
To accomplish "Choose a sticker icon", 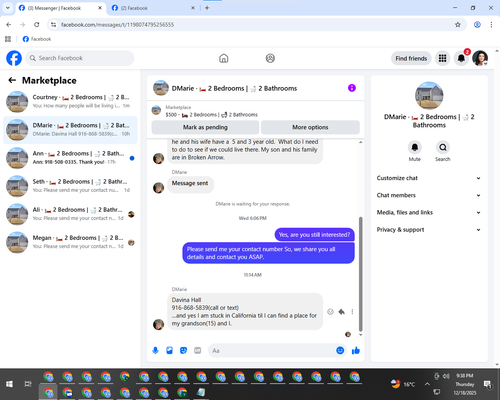I will click(183, 350).
